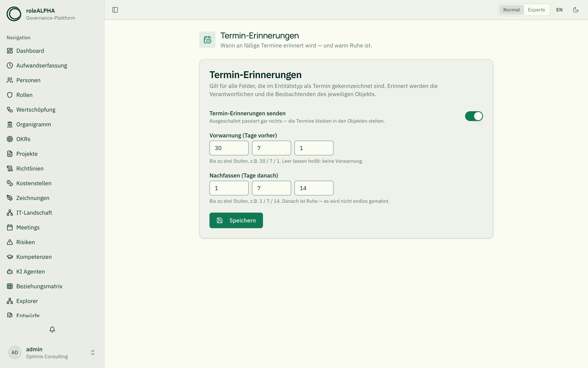Click the Termin-Erinnerungen calendar header icon

click(x=207, y=40)
